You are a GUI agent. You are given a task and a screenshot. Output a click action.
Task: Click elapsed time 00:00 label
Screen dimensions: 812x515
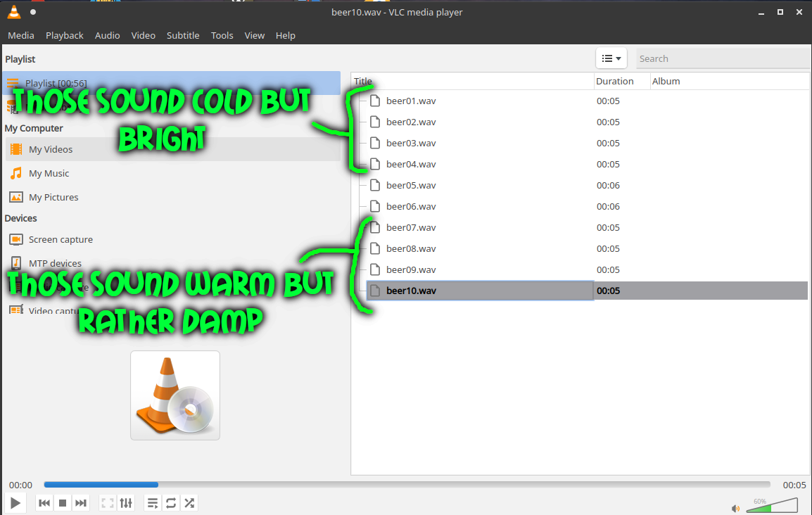[20, 485]
